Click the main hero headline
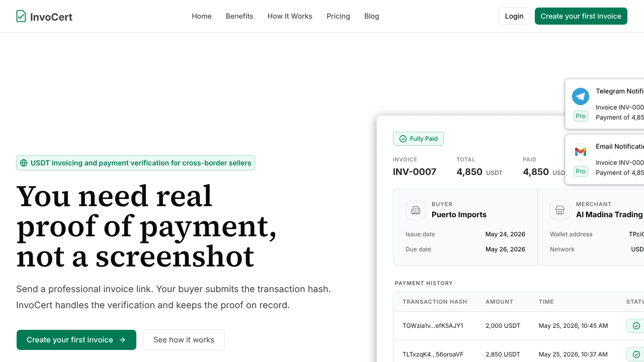The image size is (644, 362). 146,226
